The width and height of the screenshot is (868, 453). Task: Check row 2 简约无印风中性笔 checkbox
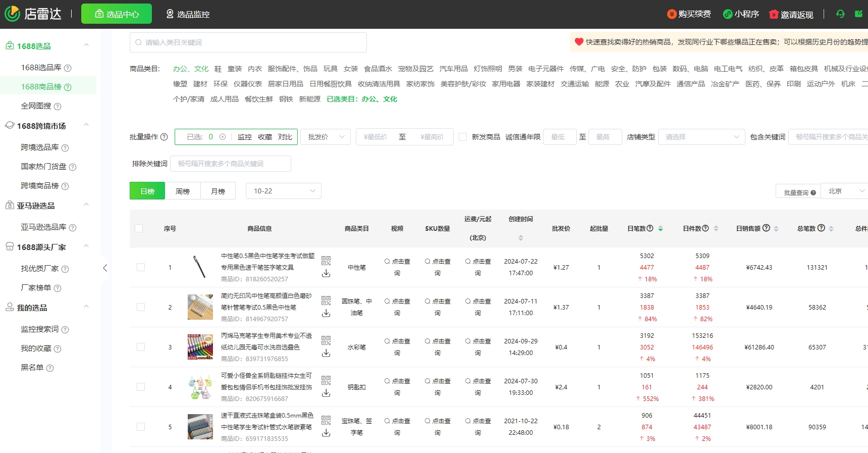coord(141,307)
